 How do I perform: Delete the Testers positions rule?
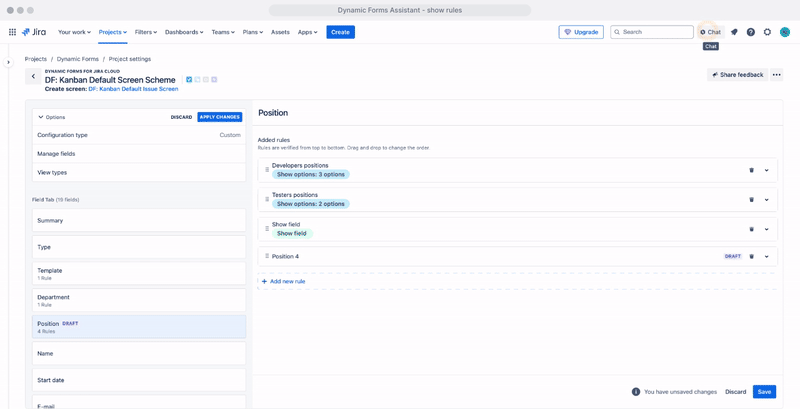[x=751, y=200]
